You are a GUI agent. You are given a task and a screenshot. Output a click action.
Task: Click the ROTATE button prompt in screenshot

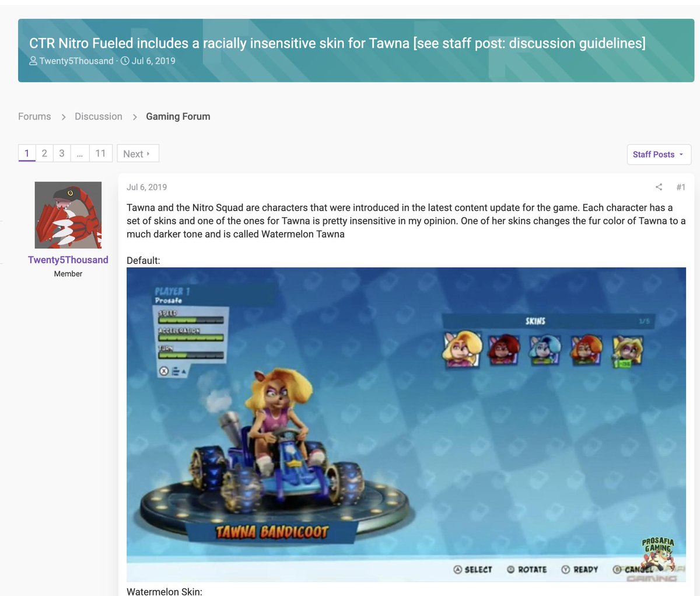(x=527, y=569)
